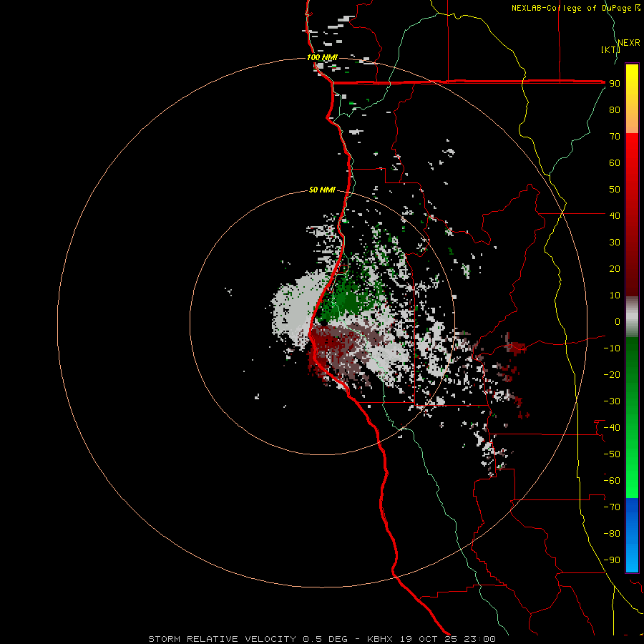Select the positive 40 legend value
The image size is (644, 644).
point(615,215)
